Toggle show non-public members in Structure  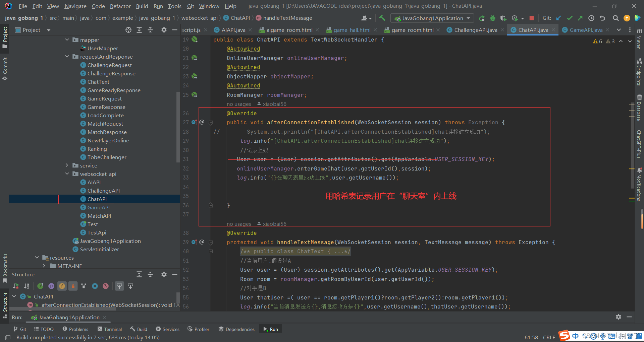coord(73,286)
